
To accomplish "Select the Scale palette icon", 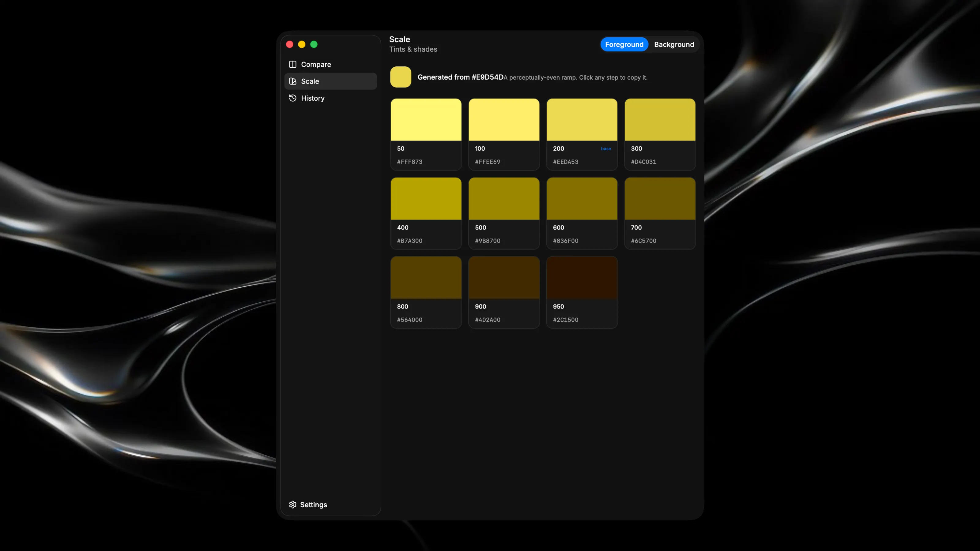I will point(292,81).
